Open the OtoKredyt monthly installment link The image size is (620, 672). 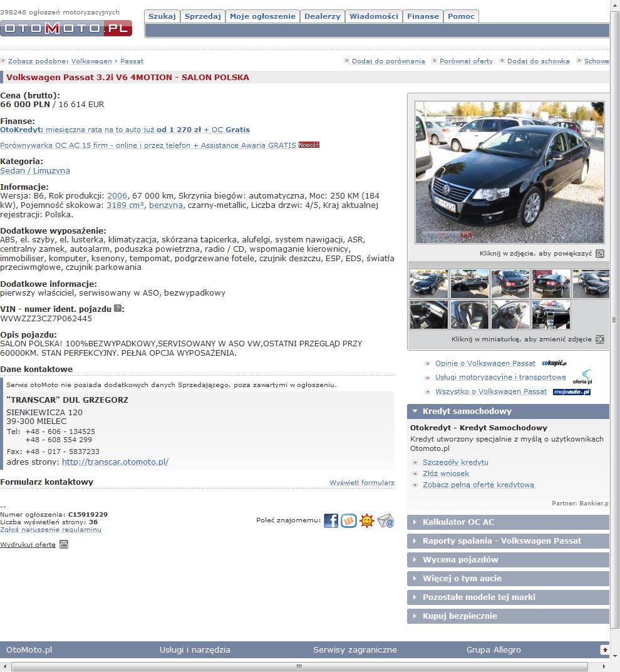pos(125,130)
